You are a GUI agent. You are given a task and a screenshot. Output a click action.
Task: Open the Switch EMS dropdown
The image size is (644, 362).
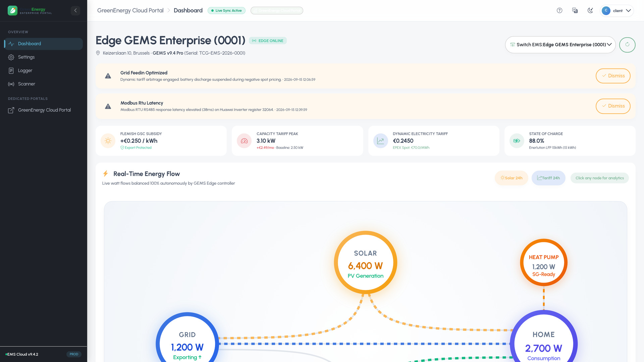click(x=560, y=45)
